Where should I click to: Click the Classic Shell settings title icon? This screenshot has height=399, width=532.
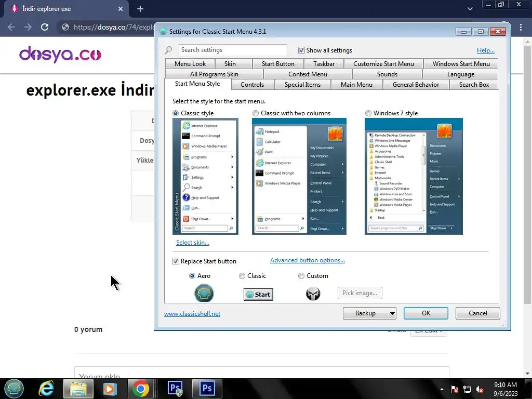163,32
